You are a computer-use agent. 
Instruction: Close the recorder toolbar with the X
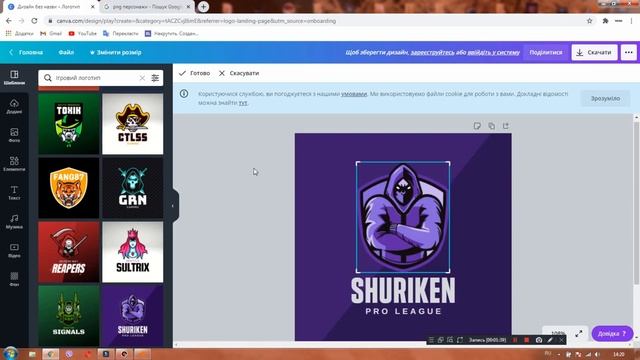point(562,340)
